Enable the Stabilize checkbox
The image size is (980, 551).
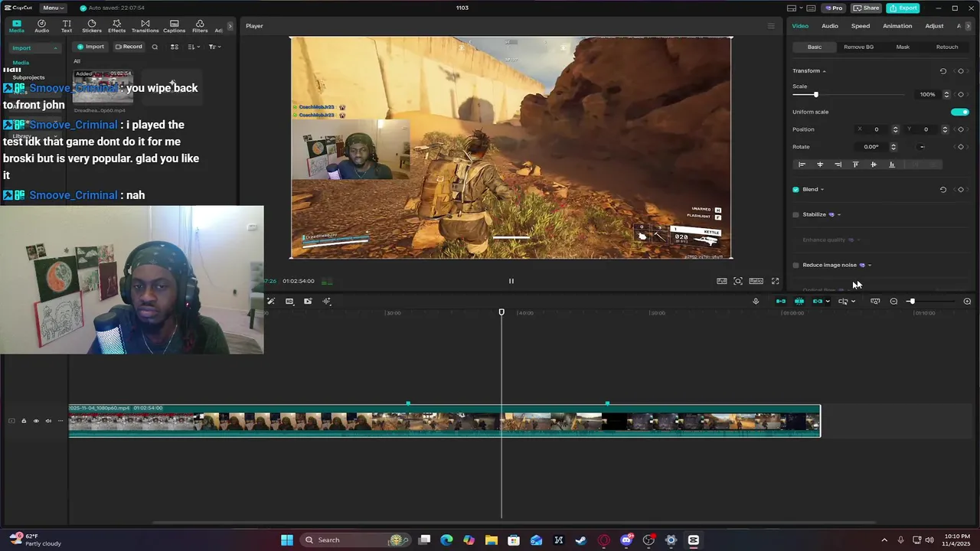point(795,215)
